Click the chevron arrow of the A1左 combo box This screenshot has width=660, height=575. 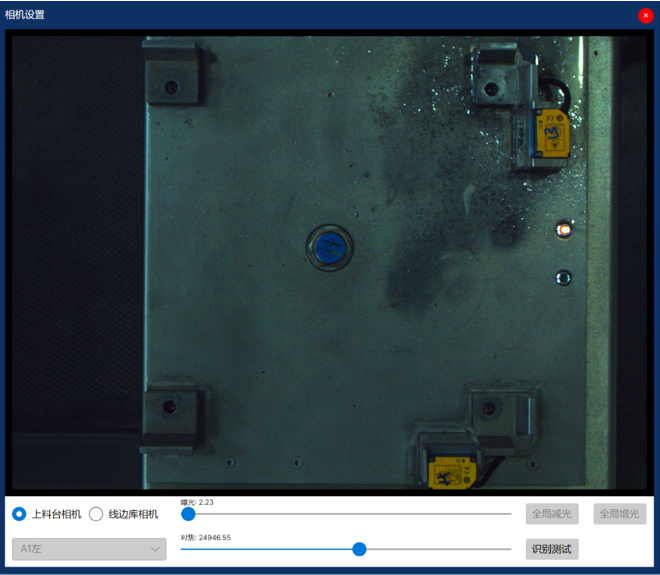click(154, 549)
